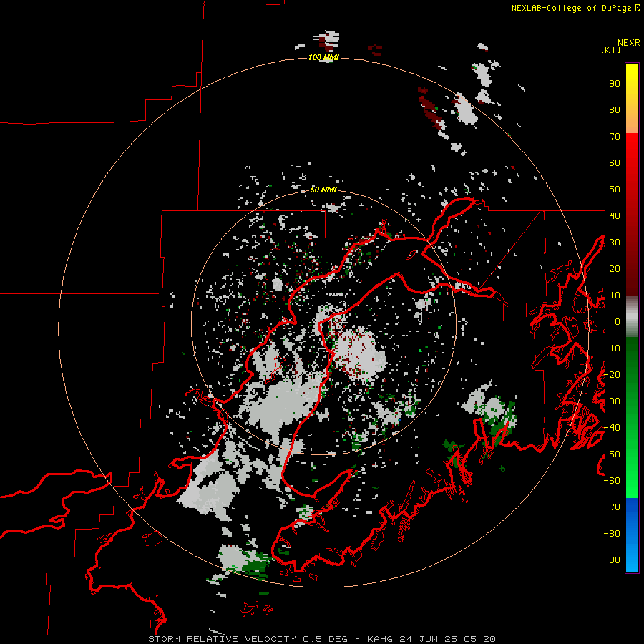
Task: Click the blue bottom segment of the color bar
Action: (632, 535)
